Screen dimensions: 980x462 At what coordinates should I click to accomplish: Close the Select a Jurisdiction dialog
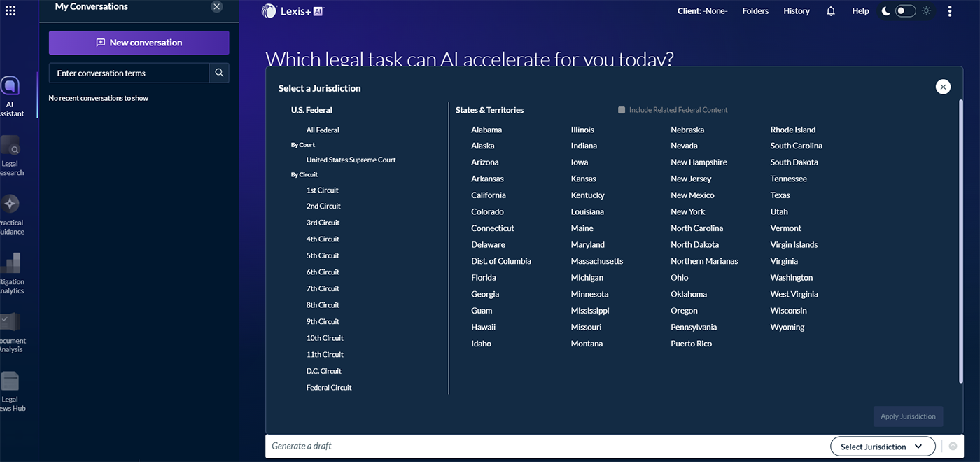944,87
